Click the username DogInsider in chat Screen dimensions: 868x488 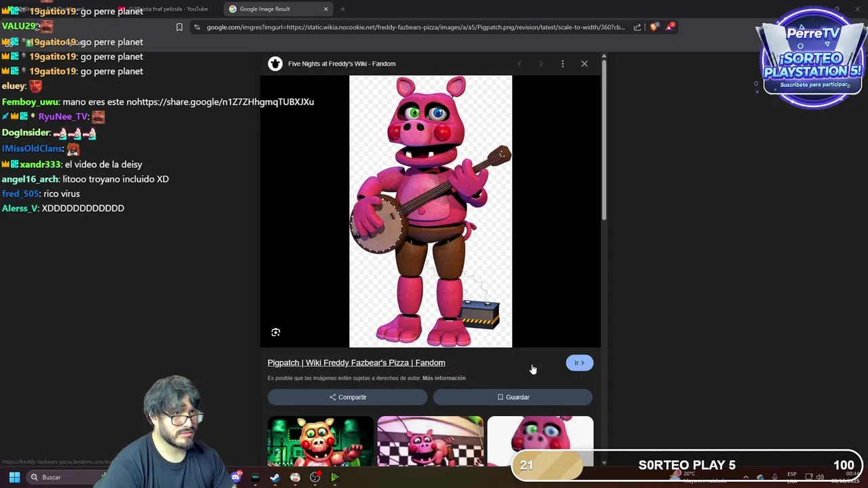pos(26,133)
